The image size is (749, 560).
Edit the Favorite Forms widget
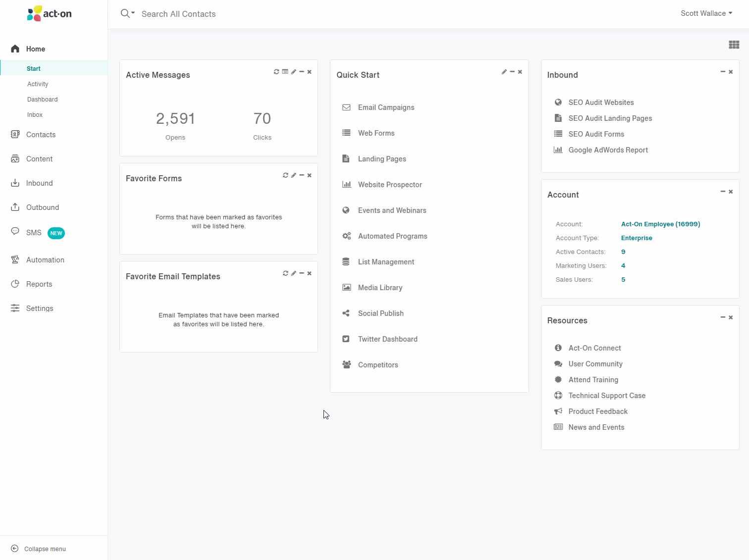pyautogui.click(x=294, y=175)
